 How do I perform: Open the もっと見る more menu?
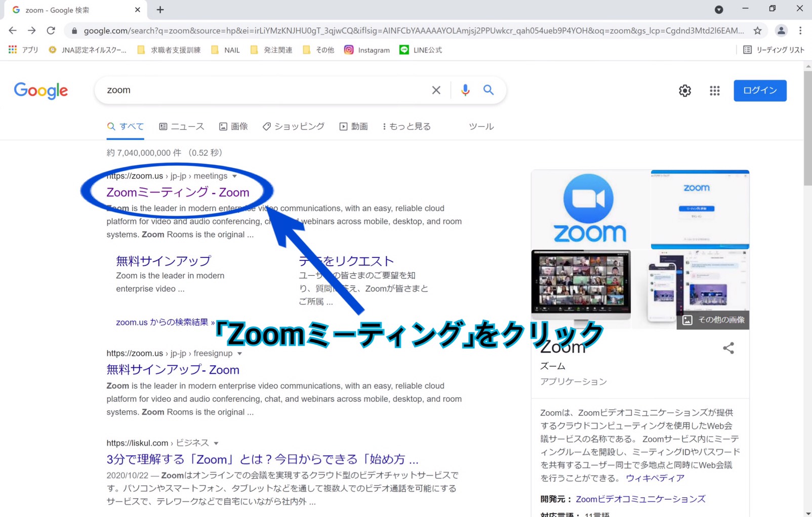407,126
